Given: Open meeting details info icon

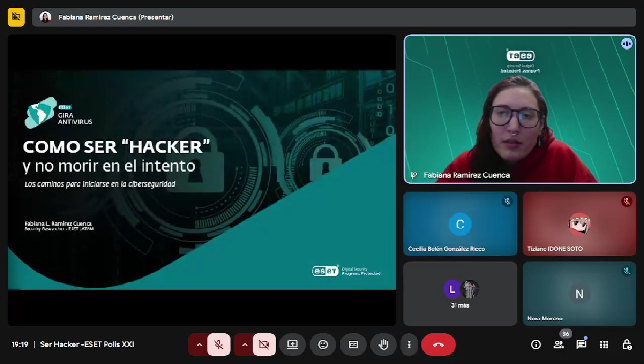Looking at the screenshot, I should (x=536, y=345).
